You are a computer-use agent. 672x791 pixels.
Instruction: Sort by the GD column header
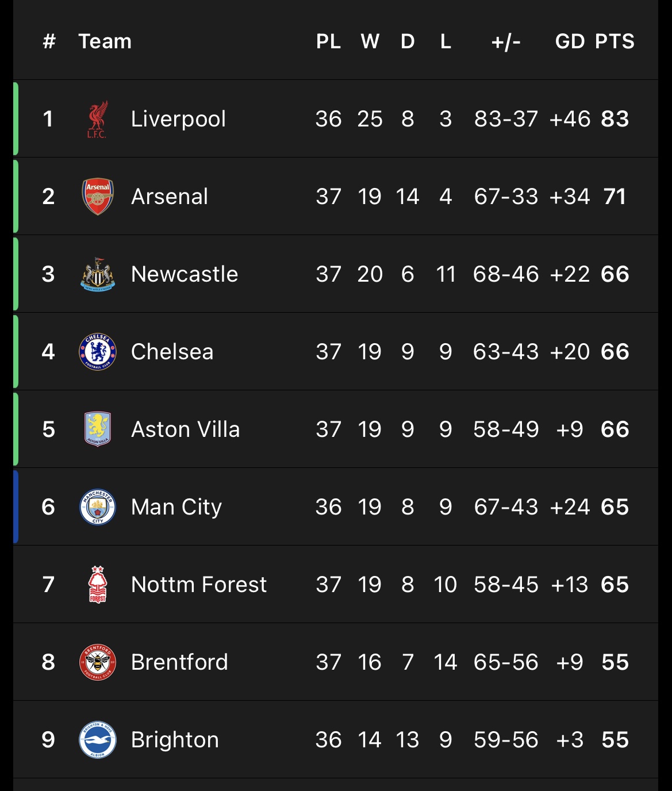tap(570, 41)
